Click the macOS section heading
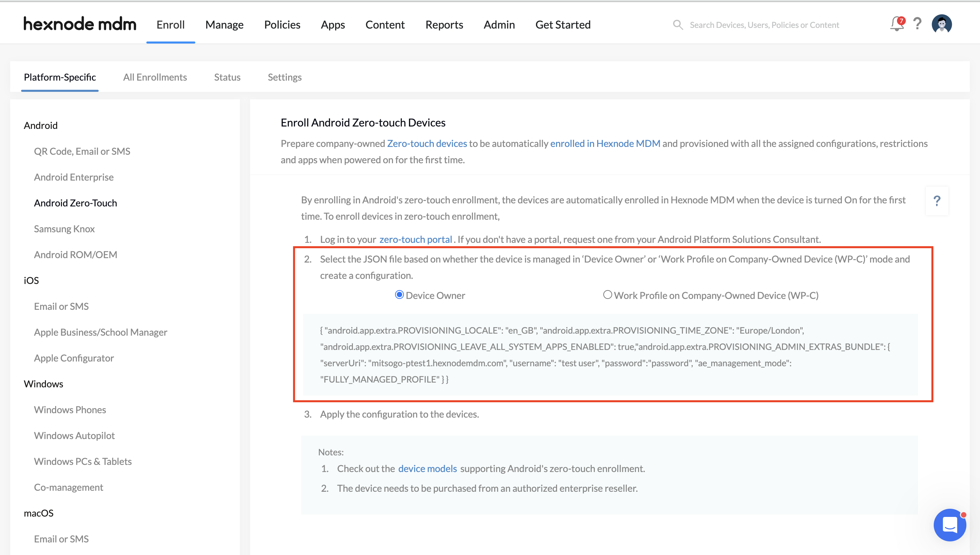This screenshot has height=555, width=980. point(38,513)
